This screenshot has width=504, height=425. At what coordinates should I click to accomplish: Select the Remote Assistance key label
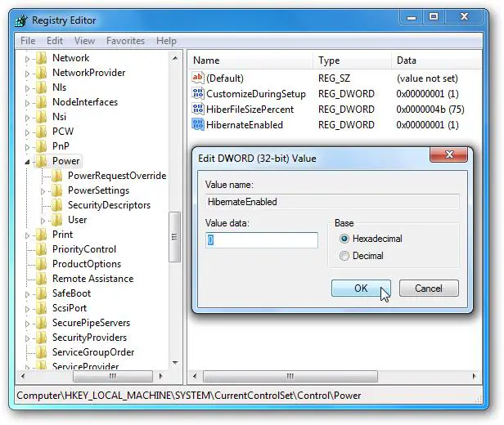(93, 279)
